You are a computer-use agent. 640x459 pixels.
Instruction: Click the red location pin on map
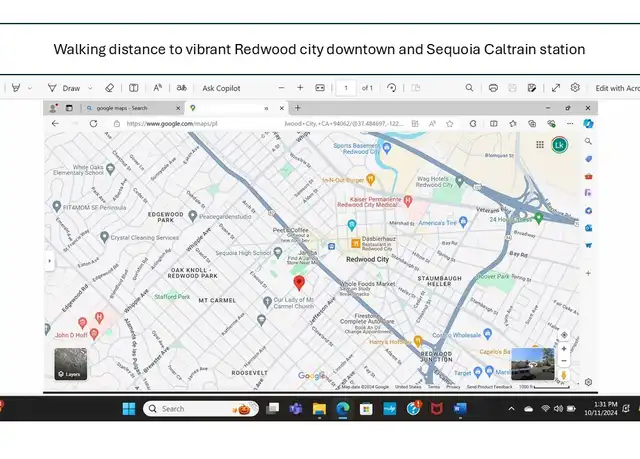point(299,283)
